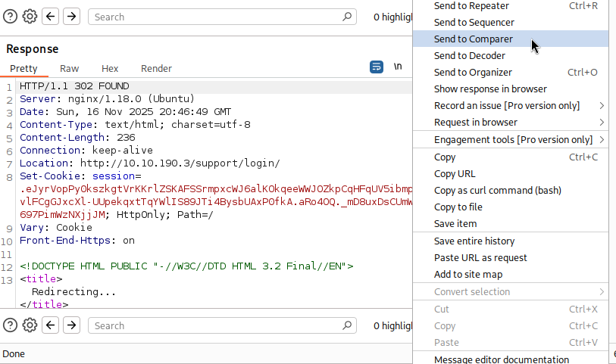Click the Content-Type header line

tap(135, 125)
